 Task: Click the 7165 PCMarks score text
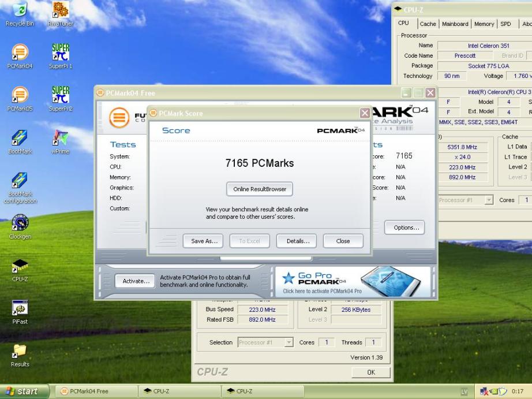click(x=260, y=163)
